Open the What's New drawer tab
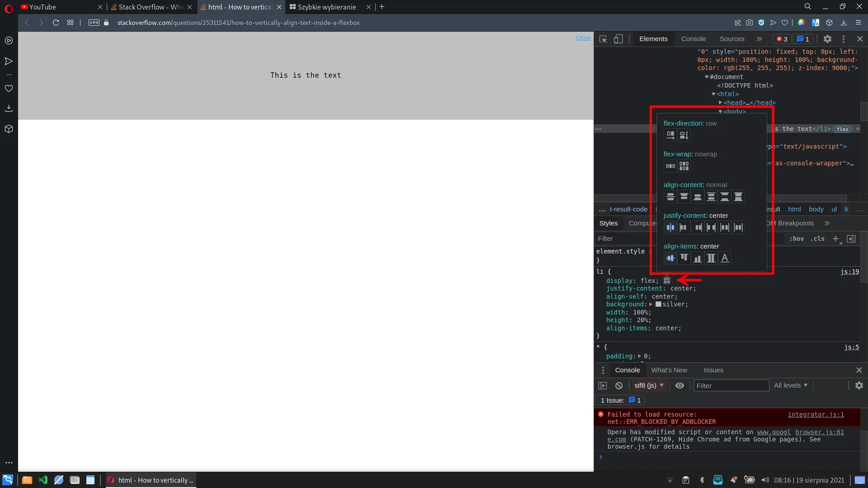Viewport: 868px width, 488px height. pyautogui.click(x=669, y=370)
